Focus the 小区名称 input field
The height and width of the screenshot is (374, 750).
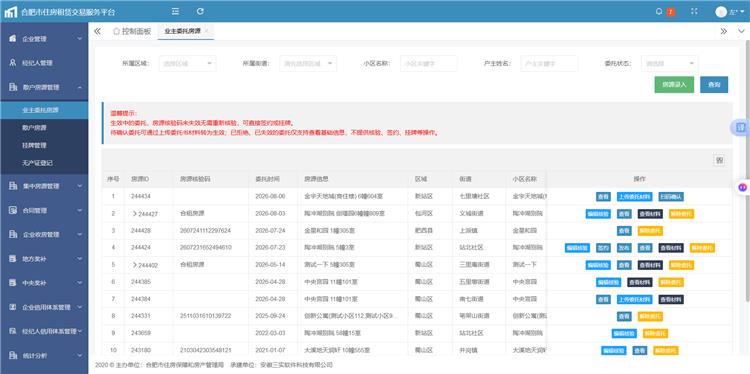429,64
